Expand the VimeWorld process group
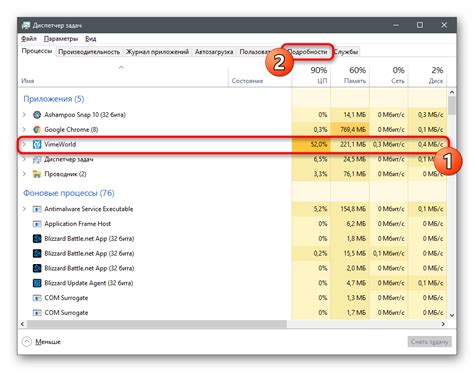 pyautogui.click(x=24, y=144)
